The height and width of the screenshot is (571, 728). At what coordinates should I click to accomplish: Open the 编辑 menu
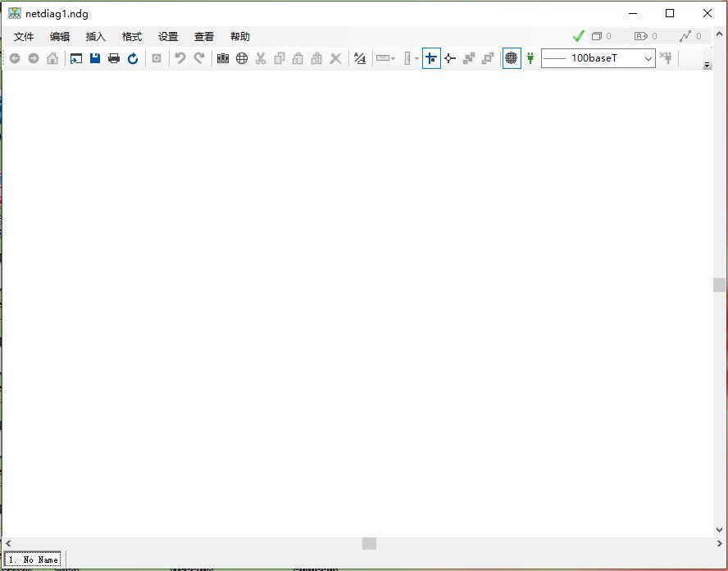tap(60, 37)
